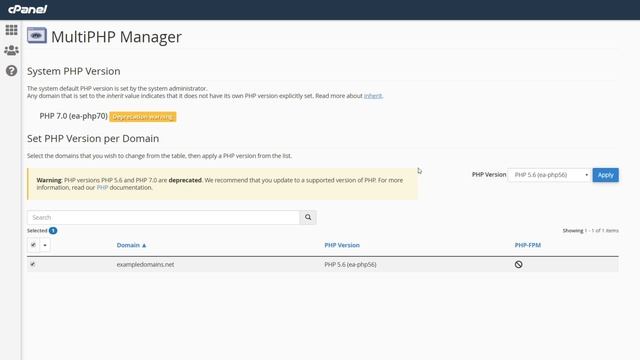Click the cPanel logo
The width and height of the screenshot is (640, 360).
tap(27, 9)
